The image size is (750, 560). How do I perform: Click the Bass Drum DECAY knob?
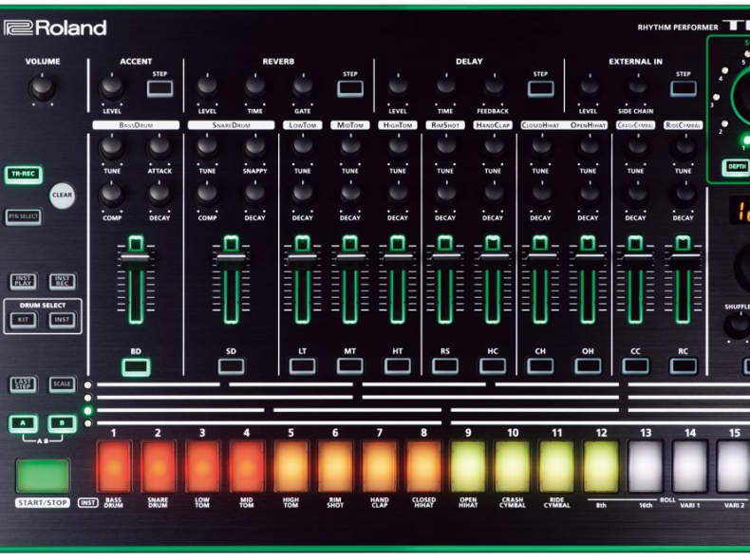(159, 195)
